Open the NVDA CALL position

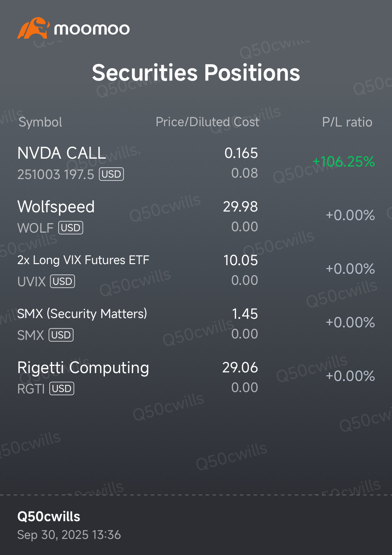tap(62, 153)
